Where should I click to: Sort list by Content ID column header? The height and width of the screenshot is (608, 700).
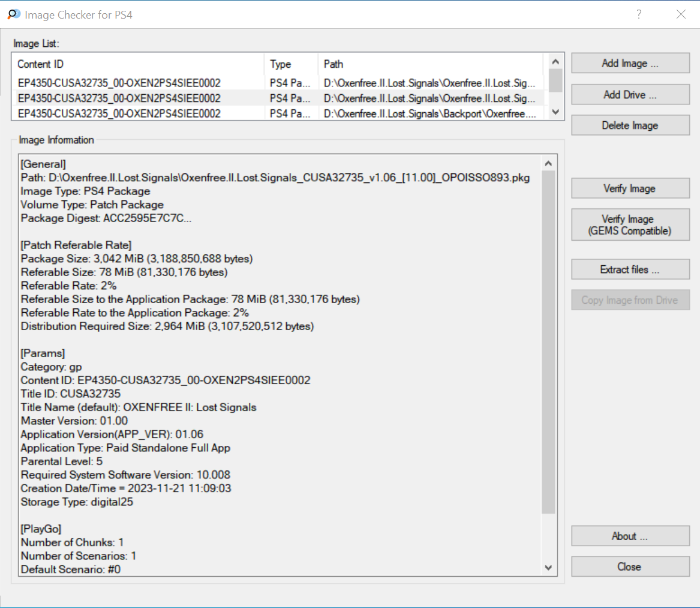(x=138, y=64)
